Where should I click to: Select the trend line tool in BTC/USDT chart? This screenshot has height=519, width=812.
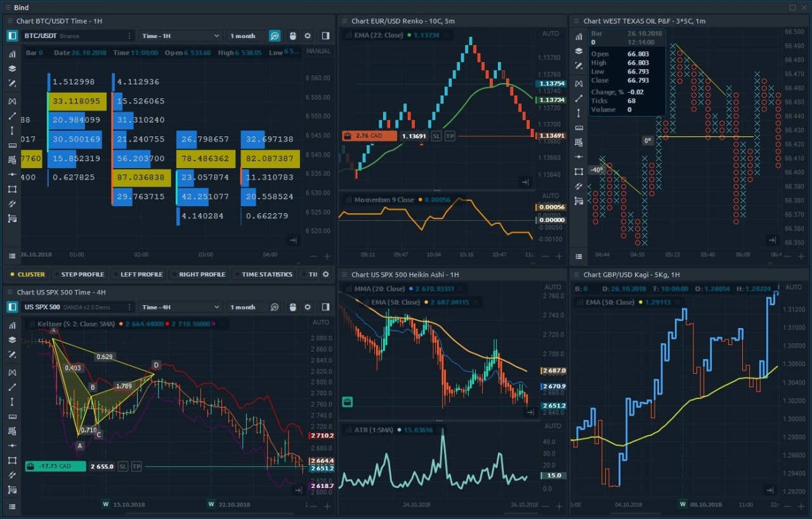[12, 116]
